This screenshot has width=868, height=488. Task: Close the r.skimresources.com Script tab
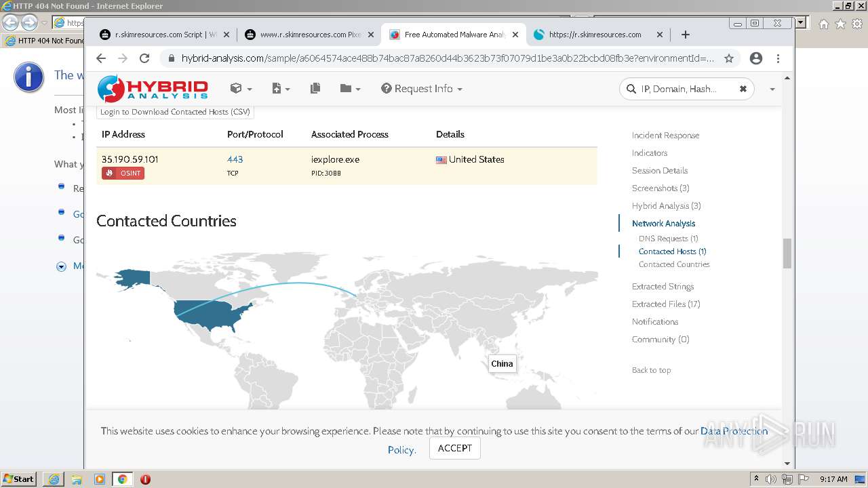[x=226, y=35]
